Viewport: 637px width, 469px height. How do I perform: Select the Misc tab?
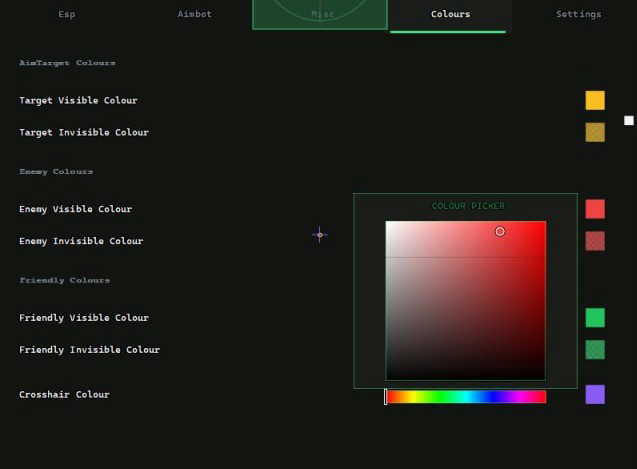tap(320, 15)
